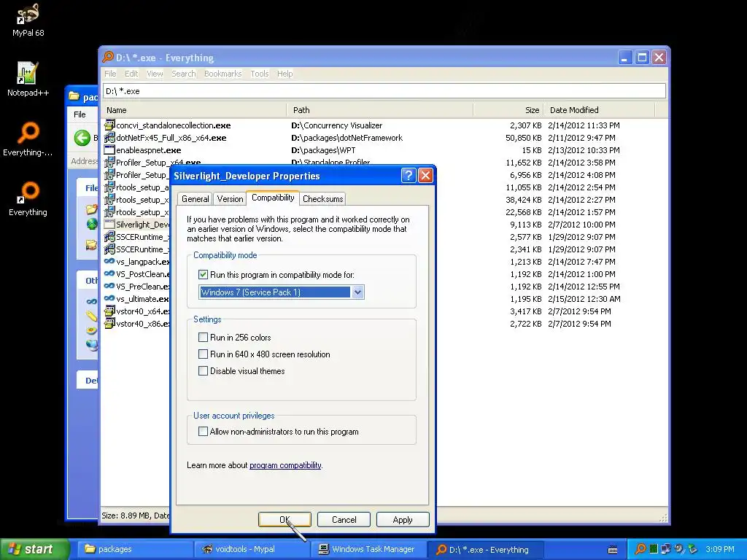Click the vstor40_x64.exe file icon
The height and width of the screenshot is (560, 747).
pyautogui.click(x=109, y=311)
